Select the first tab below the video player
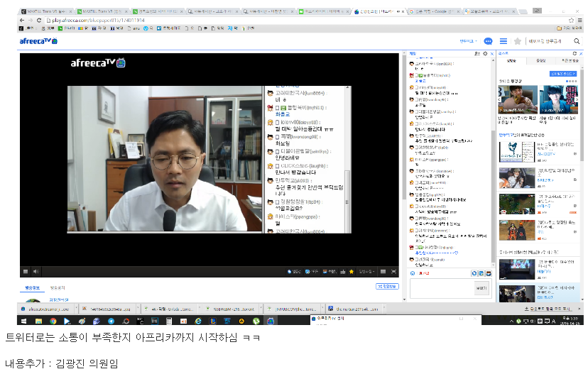Screen dimensions: 588x374 tap(33, 287)
